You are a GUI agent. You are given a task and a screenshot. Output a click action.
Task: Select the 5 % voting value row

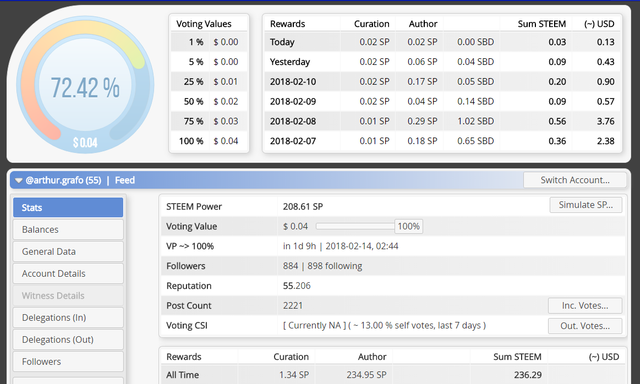coord(209,62)
